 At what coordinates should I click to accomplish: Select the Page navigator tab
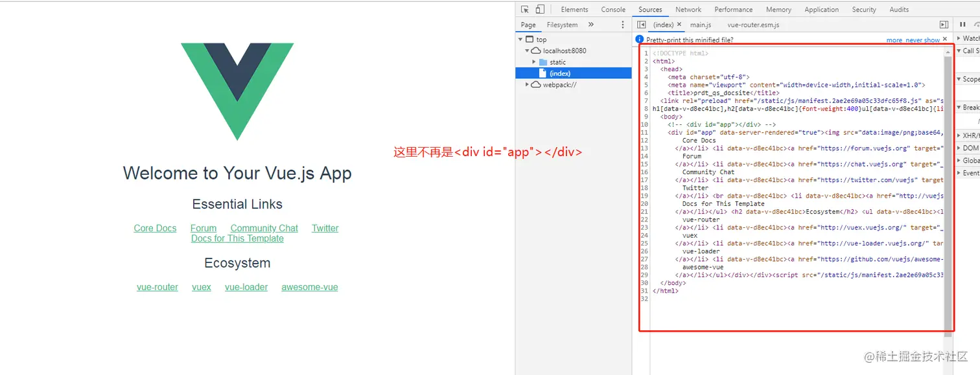528,25
